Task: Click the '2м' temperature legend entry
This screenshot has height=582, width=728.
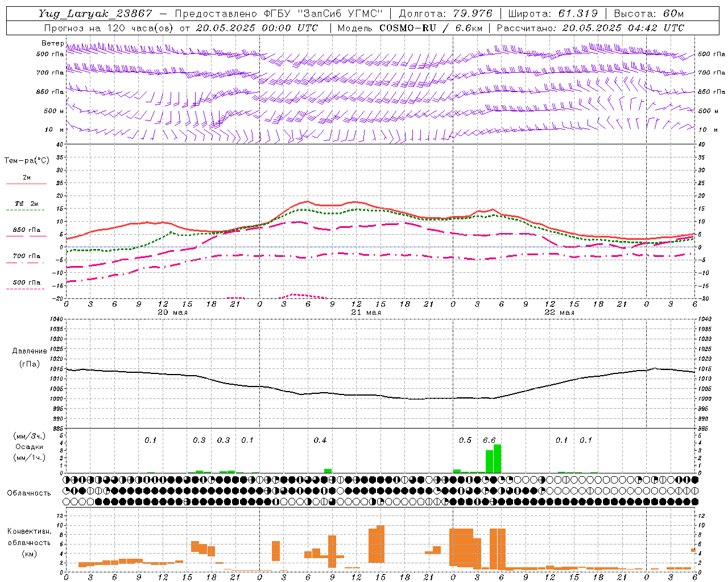Action: (27, 178)
